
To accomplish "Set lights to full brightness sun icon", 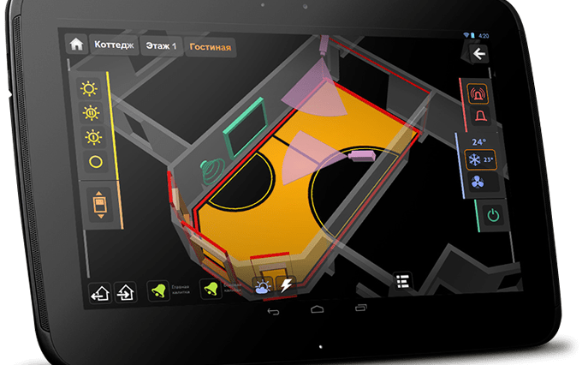I will pos(88,87).
